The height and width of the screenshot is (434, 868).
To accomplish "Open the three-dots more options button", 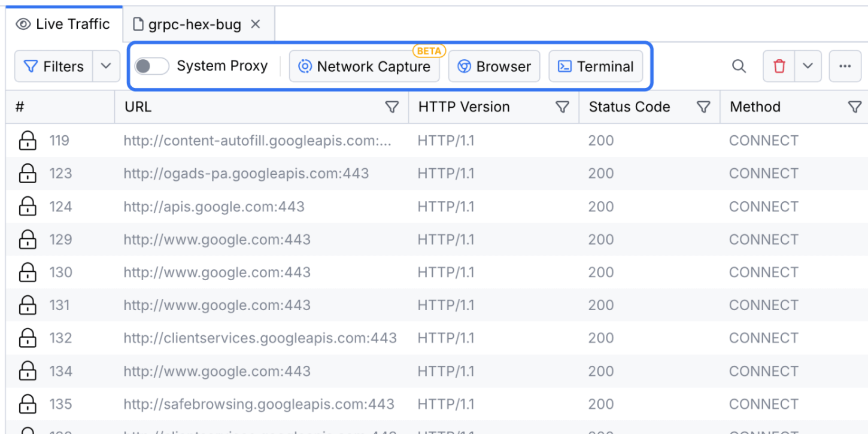I will point(845,66).
